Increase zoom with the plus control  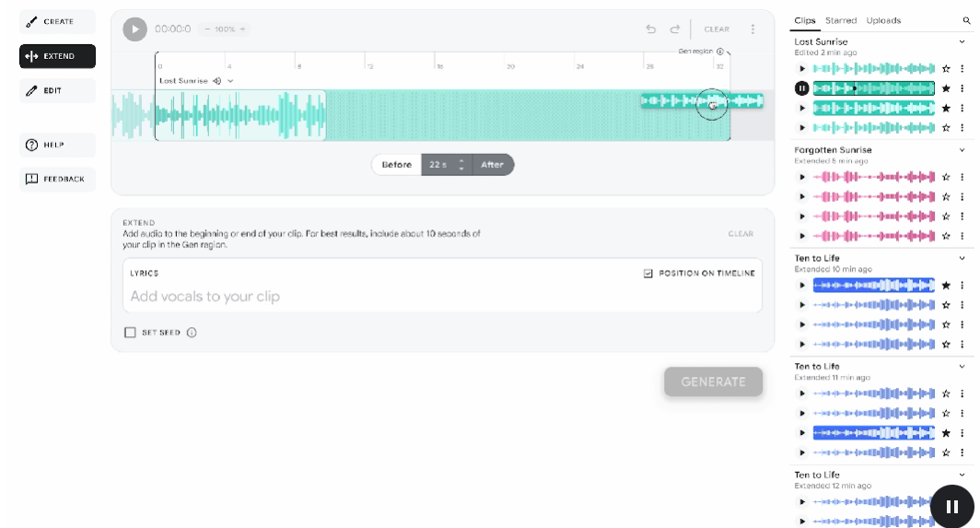(x=243, y=29)
